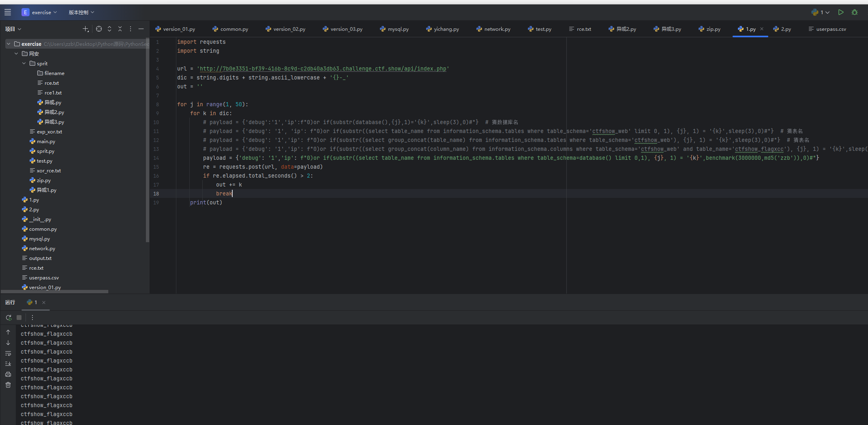Open the 项目 view dropdown

click(x=13, y=29)
